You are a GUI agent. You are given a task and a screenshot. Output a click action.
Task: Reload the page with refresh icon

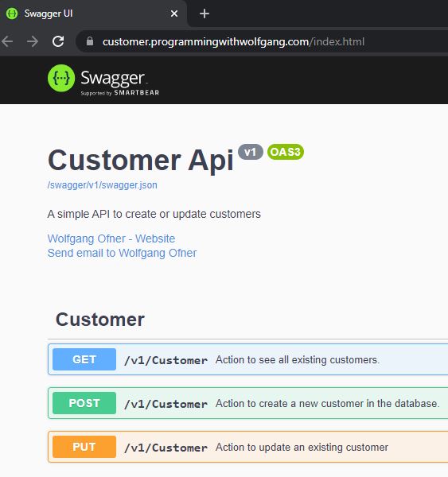click(x=58, y=41)
